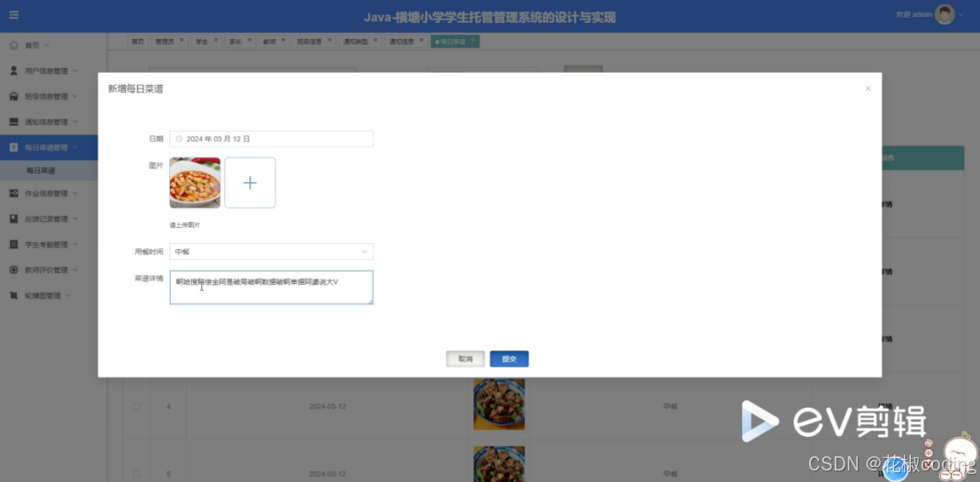The height and width of the screenshot is (482, 980).
Task: Click row 4 dish image in background table
Action: 498,404
